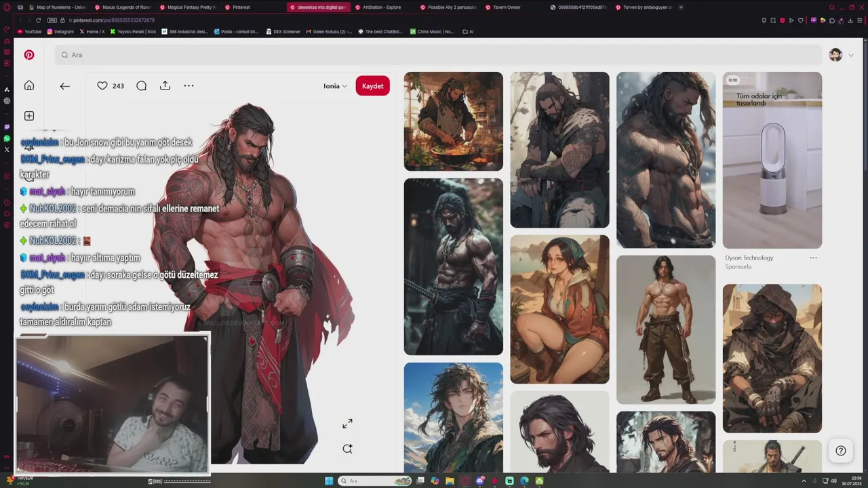Open the girl with glasses desert pin
Image resolution: width=868 pixels, height=488 pixels.
(x=559, y=309)
